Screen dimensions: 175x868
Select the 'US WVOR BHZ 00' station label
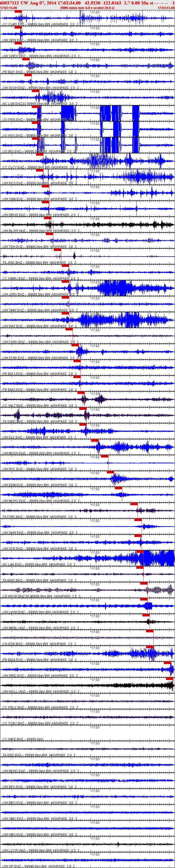pyautogui.click(x=16, y=596)
